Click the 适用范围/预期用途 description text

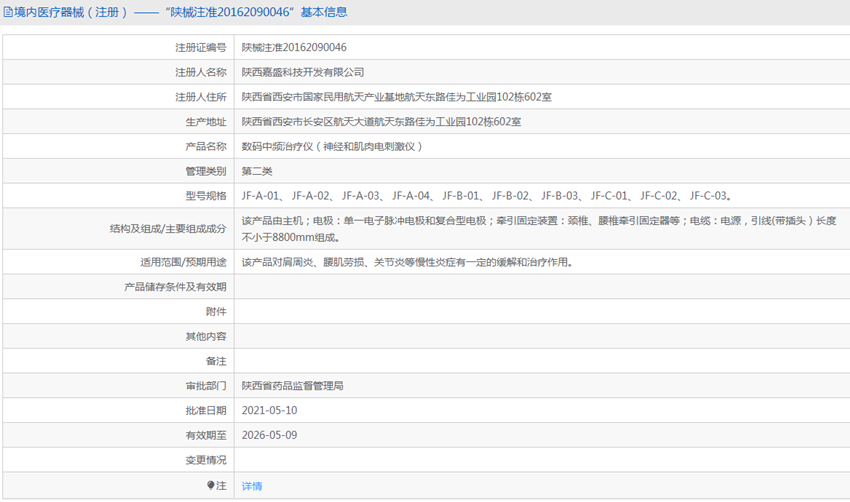click(x=407, y=262)
